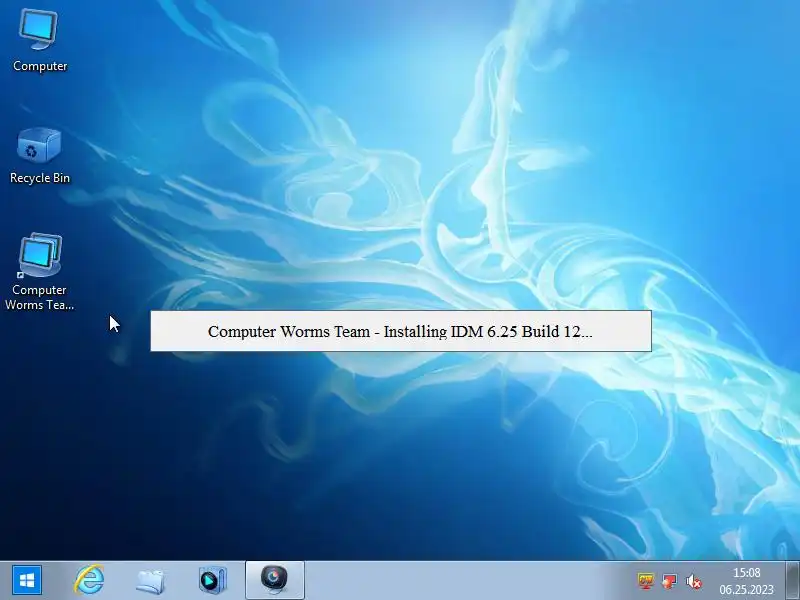Select the Computer Worms Team shortcut icon
The height and width of the screenshot is (600, 800).
coord(39,271)
